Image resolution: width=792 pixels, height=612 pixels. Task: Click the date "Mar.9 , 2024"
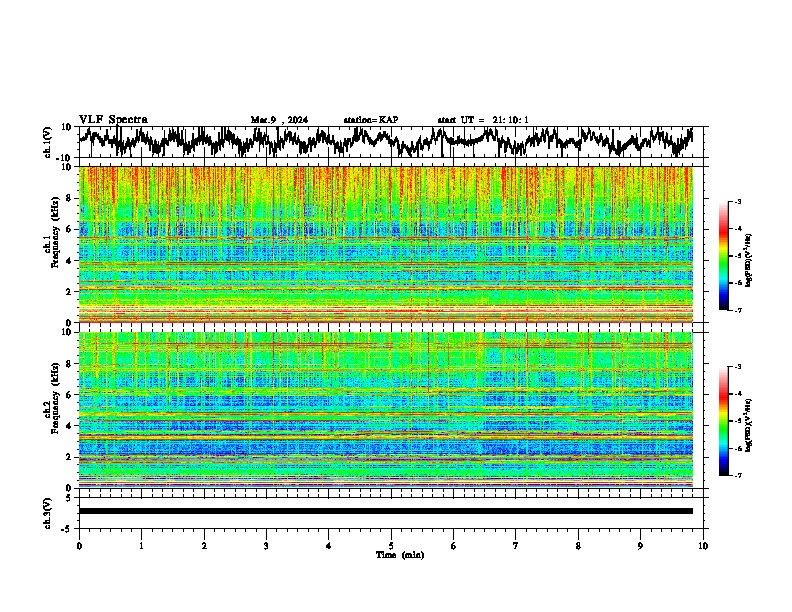pos(279,120)
